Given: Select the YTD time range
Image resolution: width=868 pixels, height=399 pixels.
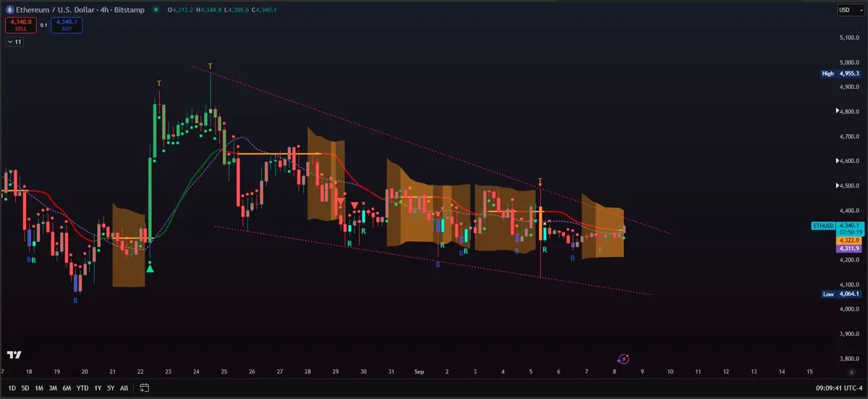Looking at the screenshot, I should point(84,387).
